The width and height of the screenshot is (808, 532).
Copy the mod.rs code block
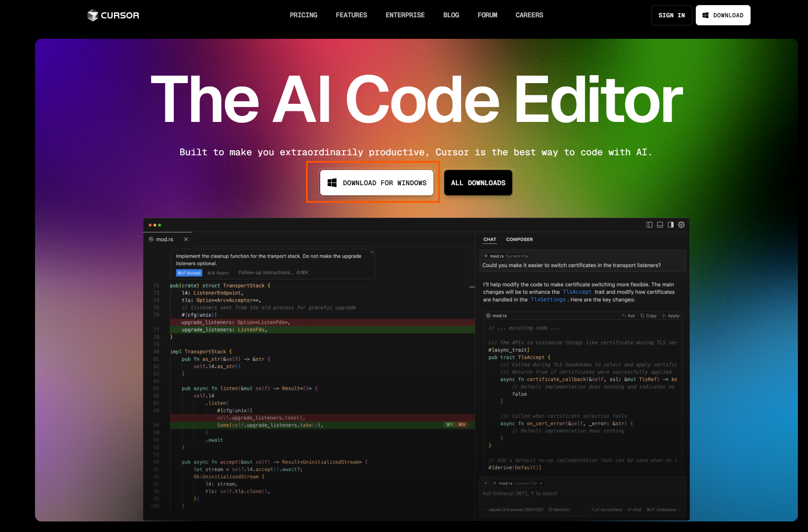[x=649, y=316]
